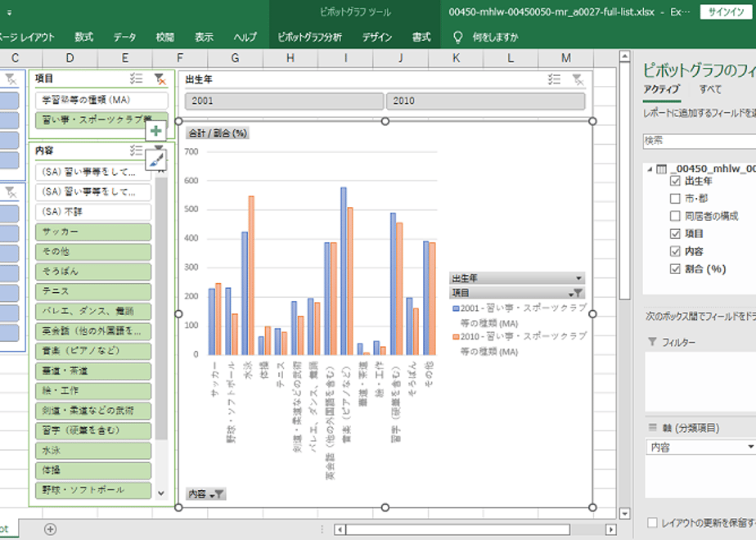
Task: Select そろばん in 内容 slicer
Action: (93, 271)
